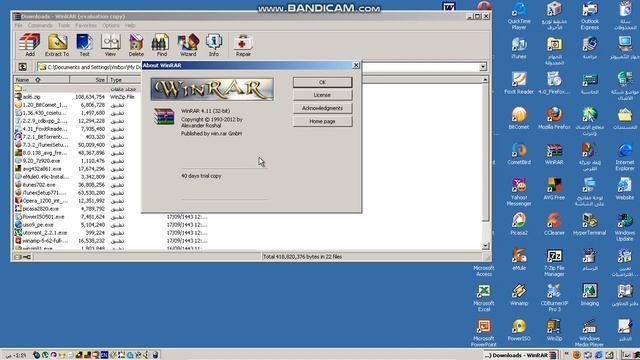Open CometBird desktop icon
This screenshot has width=640, height=360.
(519, 154)
